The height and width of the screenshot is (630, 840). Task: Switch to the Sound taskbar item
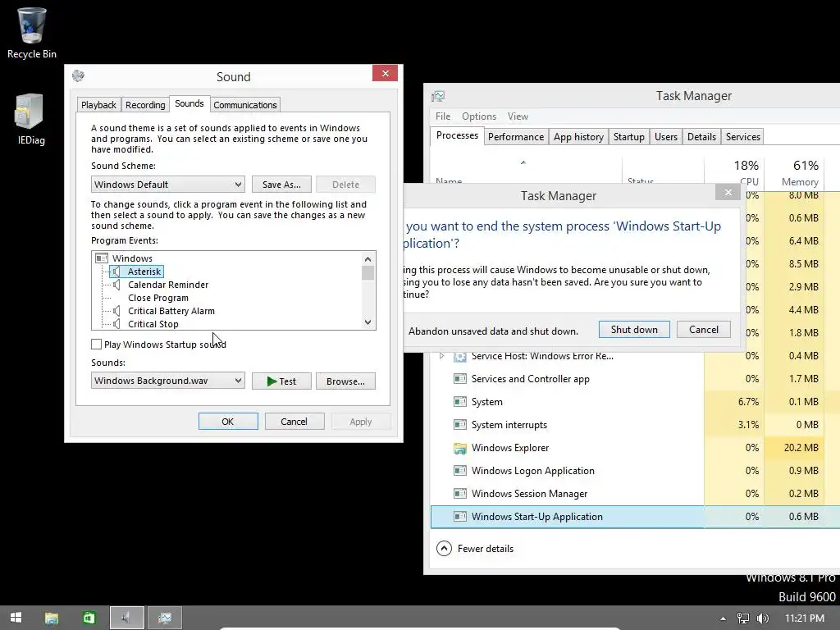coord(127,618)
